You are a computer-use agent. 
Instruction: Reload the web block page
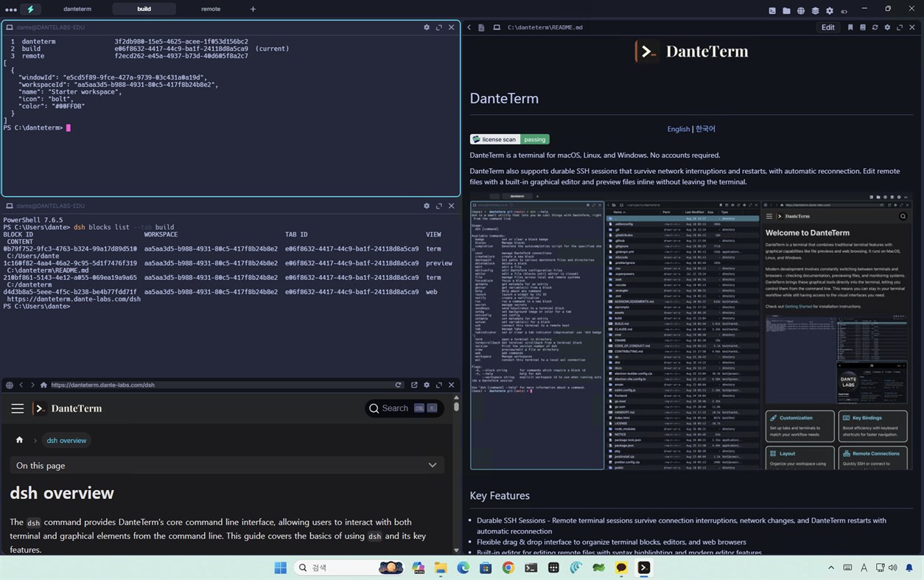point(399,385)
